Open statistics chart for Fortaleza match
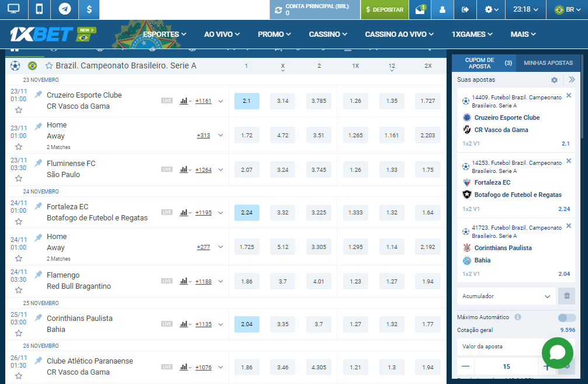The height and width of the screenshot is (384, 588). (185, 213)
